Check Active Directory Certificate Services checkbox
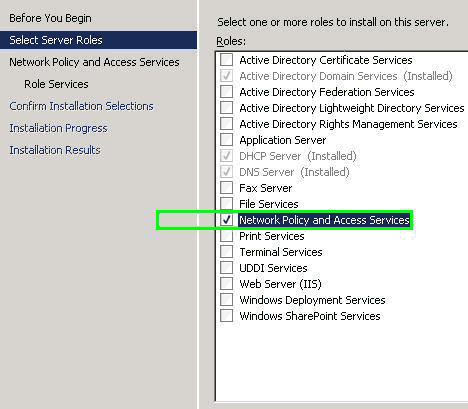Screen dimensions: 468x409 point(226,60)
